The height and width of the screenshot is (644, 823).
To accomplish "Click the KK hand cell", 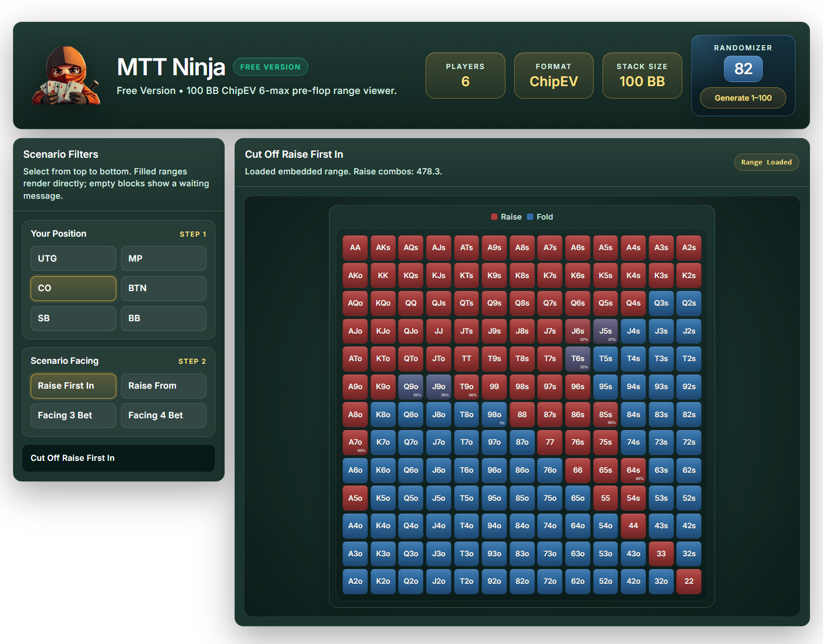I will click(x=383, y=276).
